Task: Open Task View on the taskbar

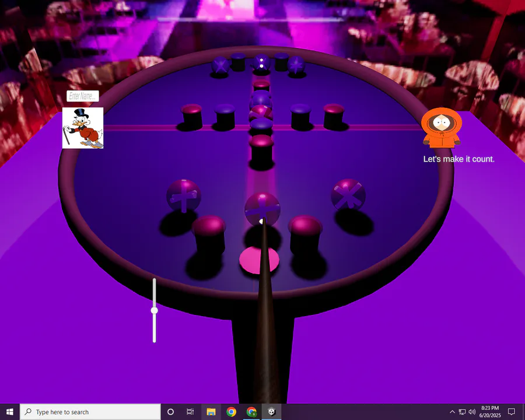Action: [x=190, y=412]
